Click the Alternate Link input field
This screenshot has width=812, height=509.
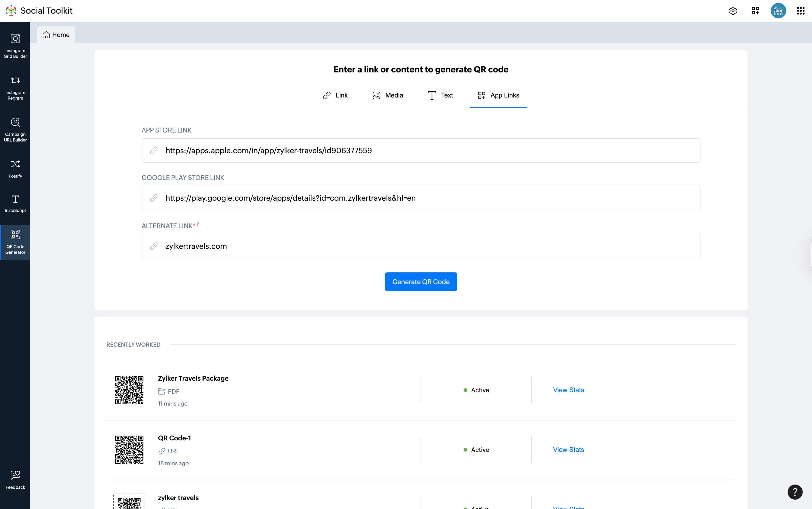click(421, 246)
